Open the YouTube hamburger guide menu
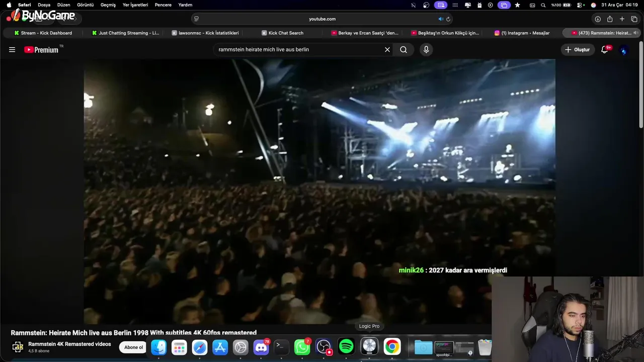Viewport: 644px width, 362px height. click(12, 50)
